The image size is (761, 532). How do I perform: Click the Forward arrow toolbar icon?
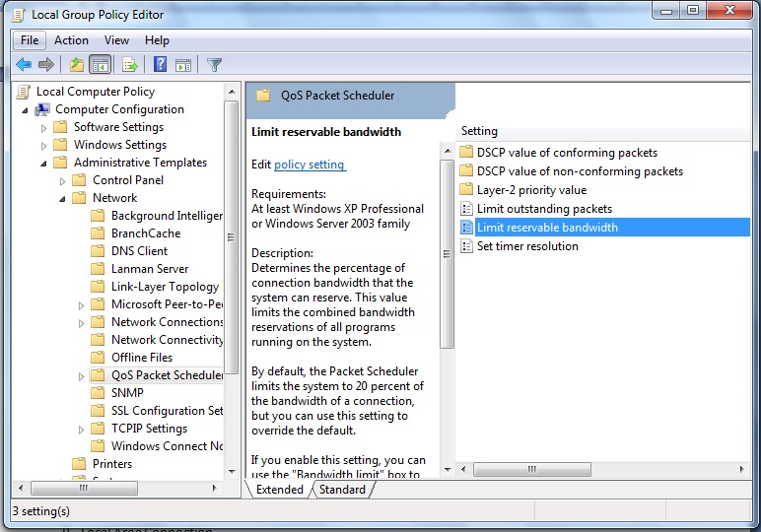click(46, 64)
